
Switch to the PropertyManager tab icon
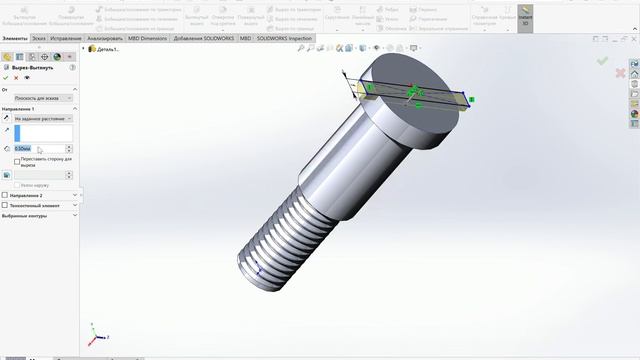[x=20, y=57]
